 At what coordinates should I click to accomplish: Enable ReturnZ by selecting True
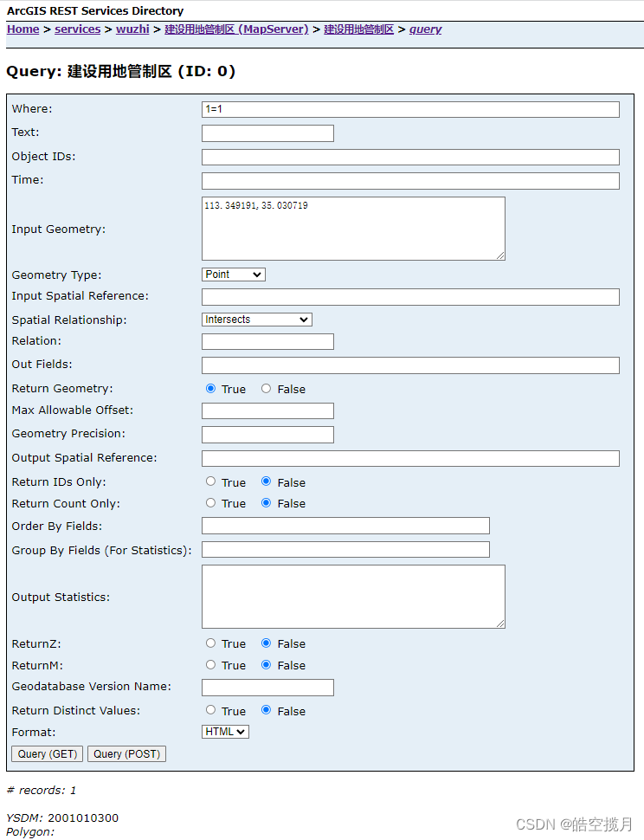pyautogui.click(x=210, y=643)
